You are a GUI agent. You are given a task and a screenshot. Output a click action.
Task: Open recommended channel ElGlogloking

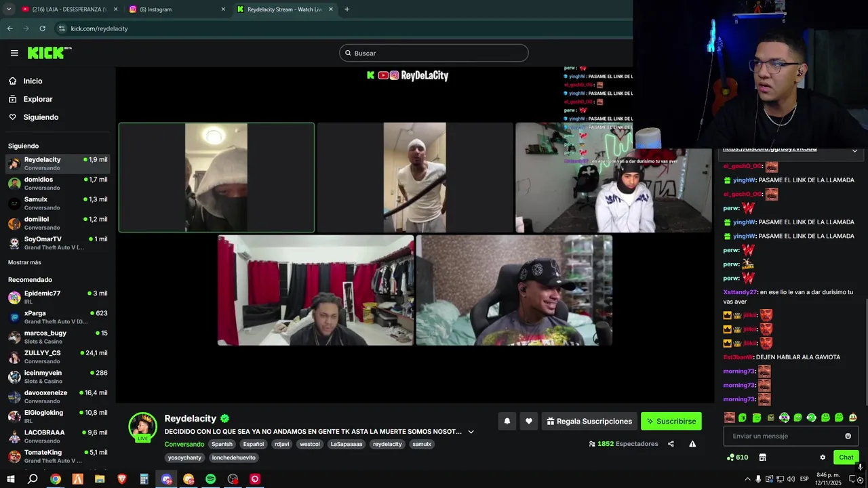point(58,416)
